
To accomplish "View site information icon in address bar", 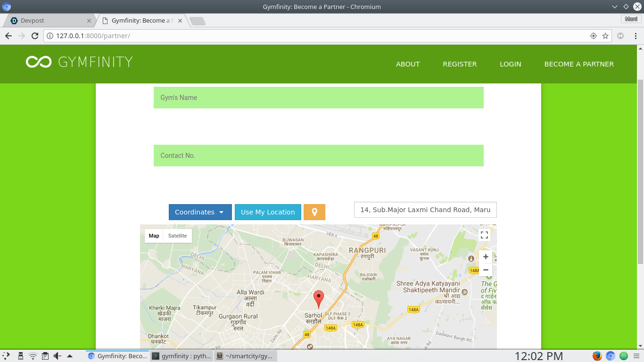I will click(50, 36).
